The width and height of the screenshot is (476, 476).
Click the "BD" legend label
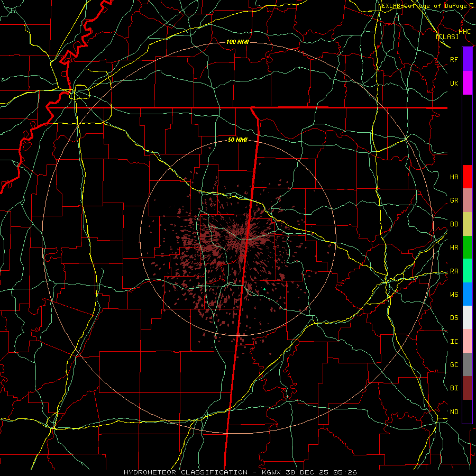point(454,224)
